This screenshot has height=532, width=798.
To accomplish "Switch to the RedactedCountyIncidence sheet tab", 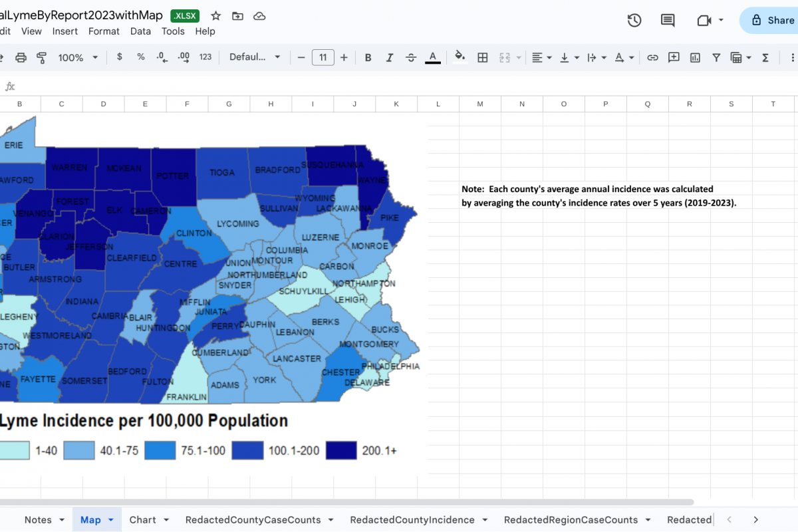I will tap(412, 520).
